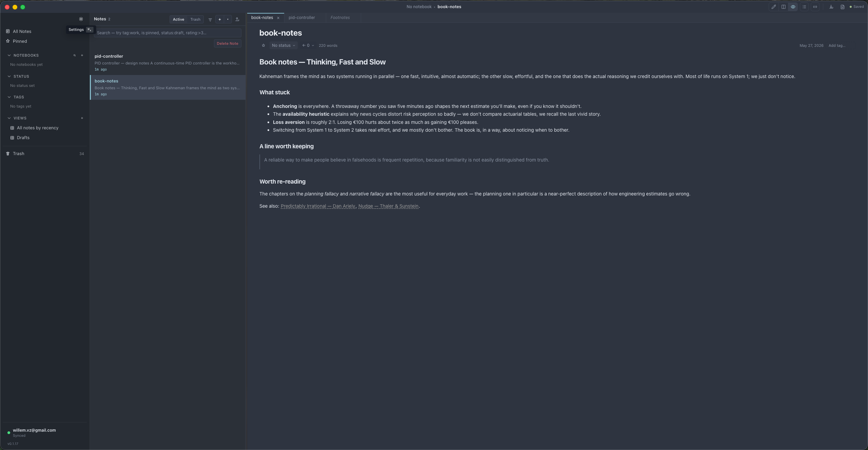Click the Trash count 34
868x450 pixels.
(x=82, y=154)
